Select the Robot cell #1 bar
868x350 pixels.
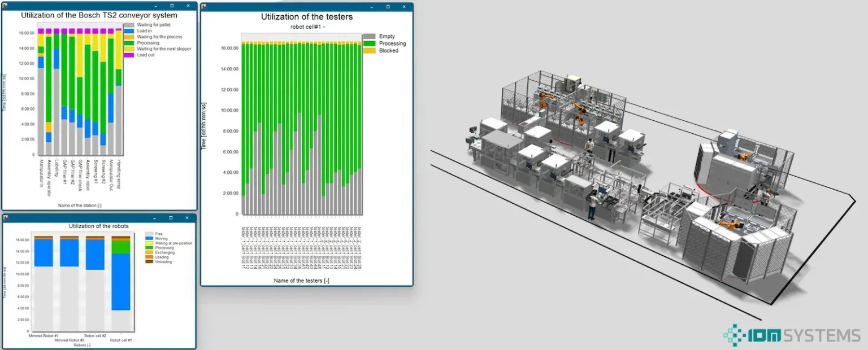[x=121, y=282]
